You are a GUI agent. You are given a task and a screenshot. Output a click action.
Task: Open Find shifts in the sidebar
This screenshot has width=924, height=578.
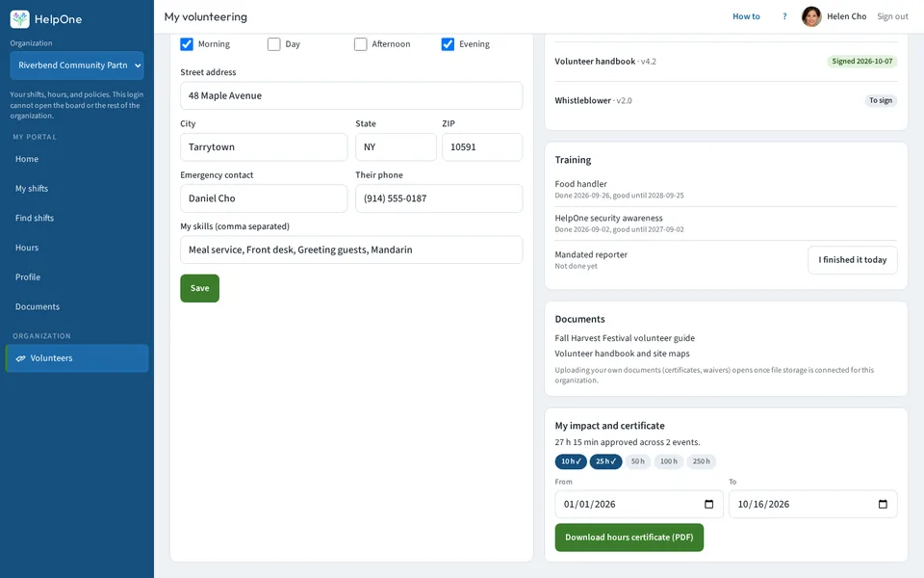click(77, 219)
